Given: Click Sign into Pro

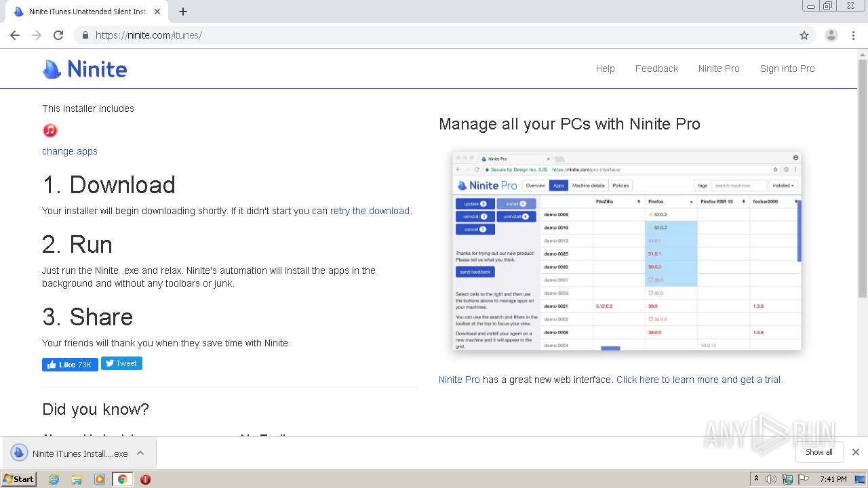Looking at the screenshot, I should [787, 68].
